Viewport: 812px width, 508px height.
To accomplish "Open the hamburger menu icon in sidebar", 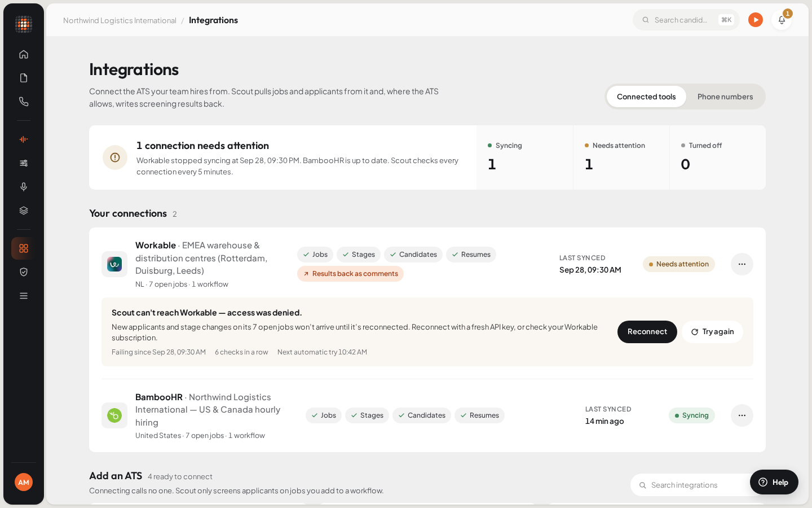I will click(x=24, y=296).
